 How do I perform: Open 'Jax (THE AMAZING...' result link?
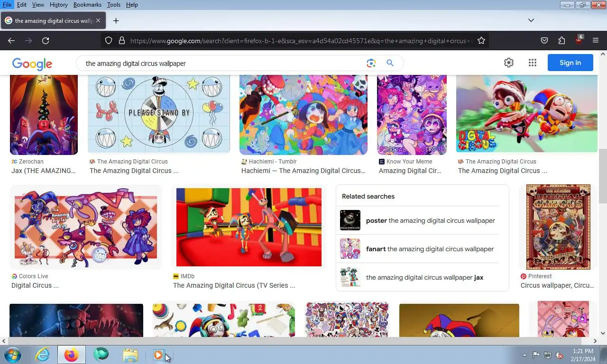coord(44,171)
